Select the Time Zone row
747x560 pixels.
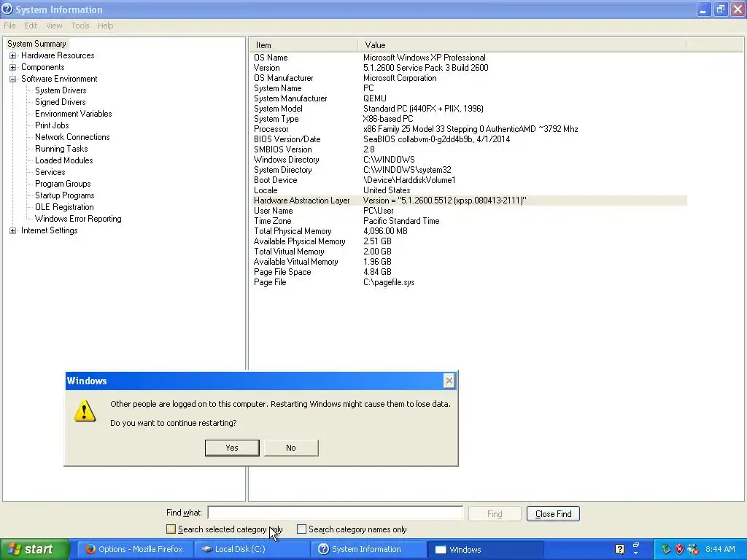point(469,221)
